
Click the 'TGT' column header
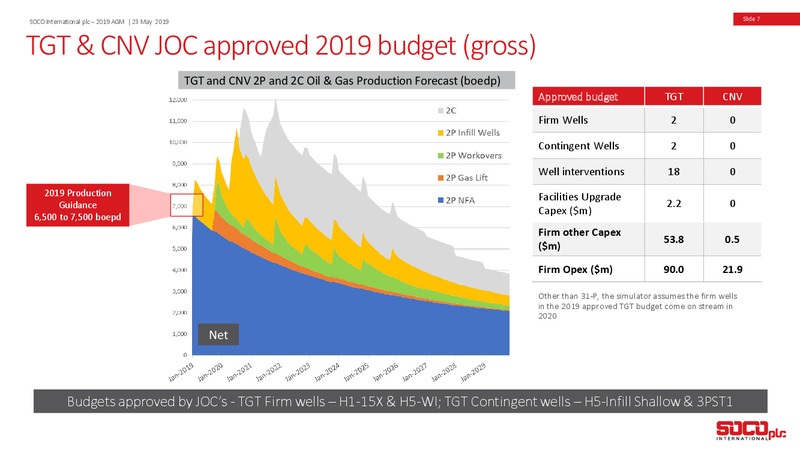click(674, 96)
